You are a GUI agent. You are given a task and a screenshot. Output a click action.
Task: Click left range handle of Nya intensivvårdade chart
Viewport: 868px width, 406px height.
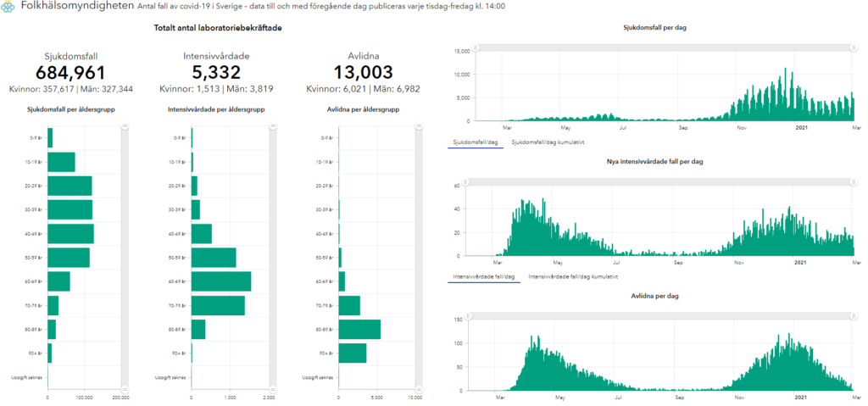(x=476, y=181)
